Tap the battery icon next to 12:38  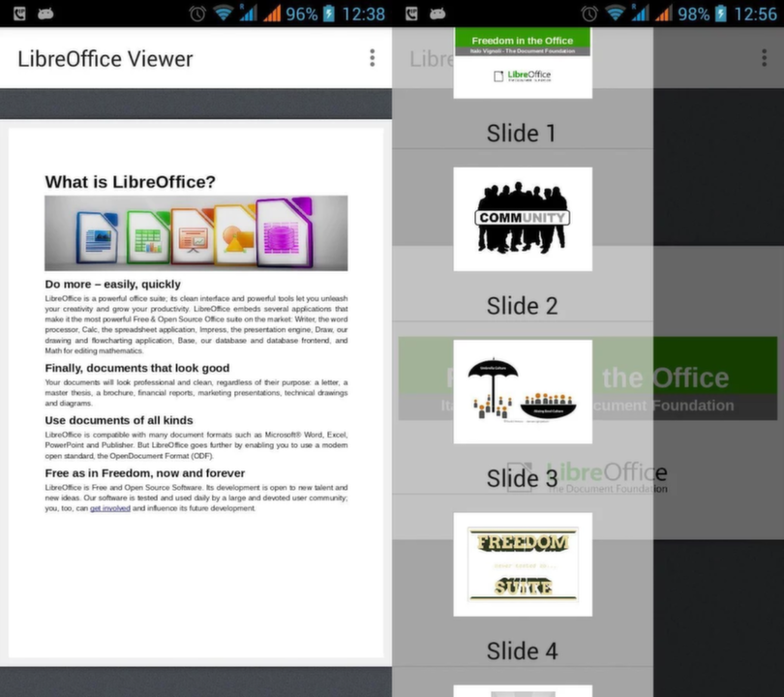[328, 14]
